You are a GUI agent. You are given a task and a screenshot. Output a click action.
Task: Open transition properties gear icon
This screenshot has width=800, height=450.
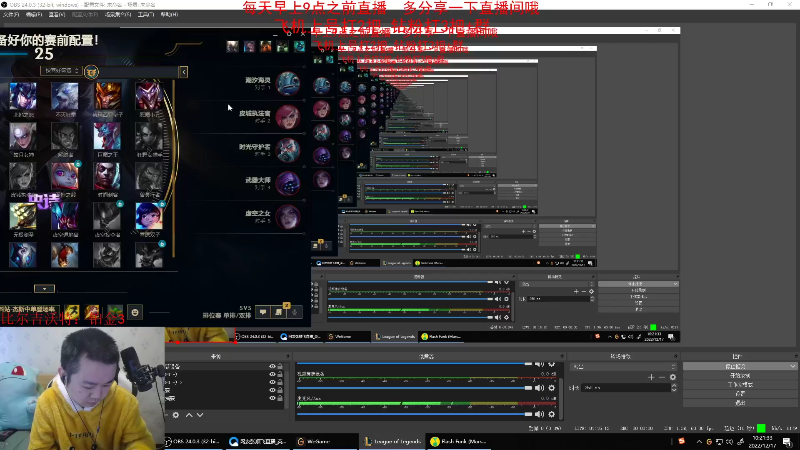click(673, 378)
